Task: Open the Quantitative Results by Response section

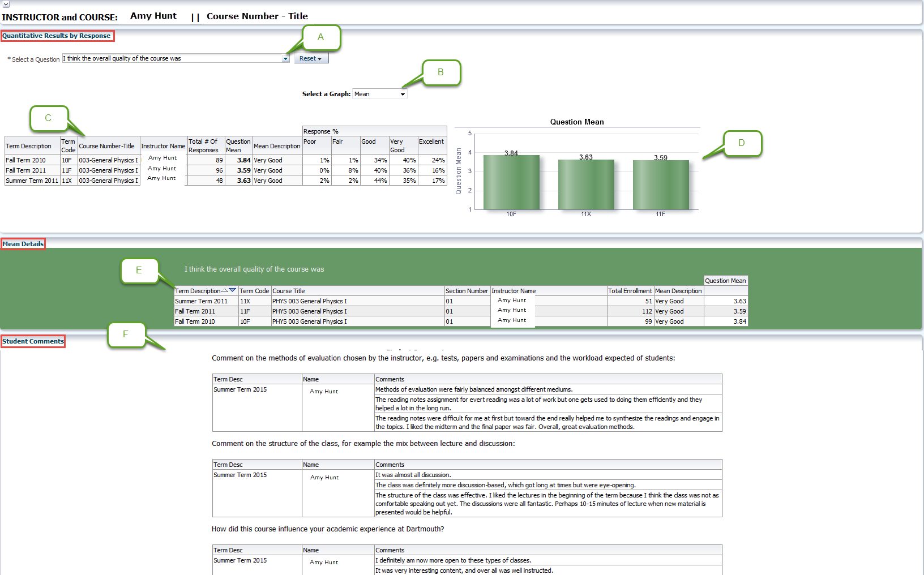Action: point(57,36)
